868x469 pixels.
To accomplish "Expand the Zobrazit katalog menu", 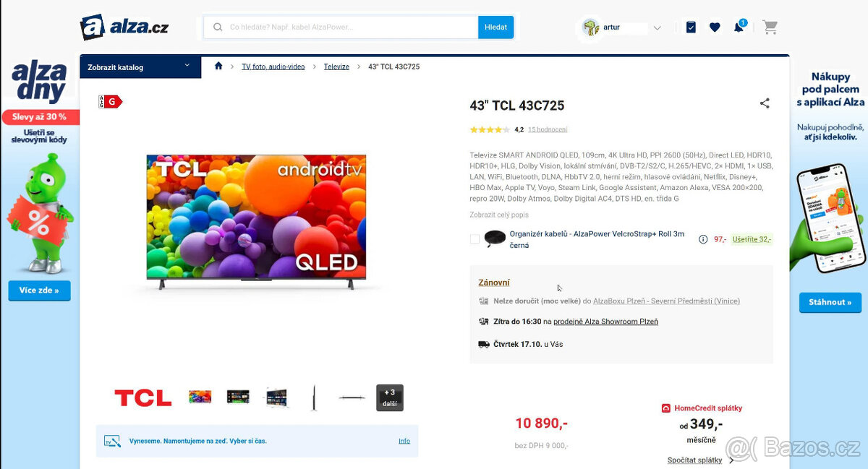I will (140, 66).
